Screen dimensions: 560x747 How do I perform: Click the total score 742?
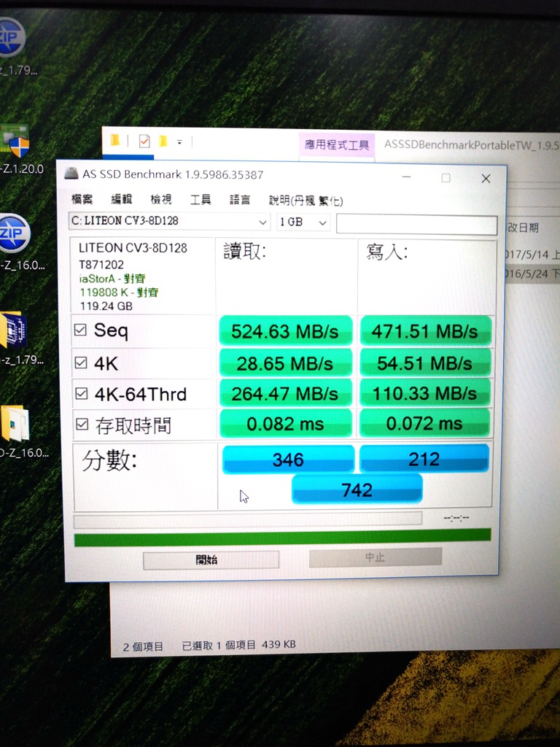click(x=357, y=489)
